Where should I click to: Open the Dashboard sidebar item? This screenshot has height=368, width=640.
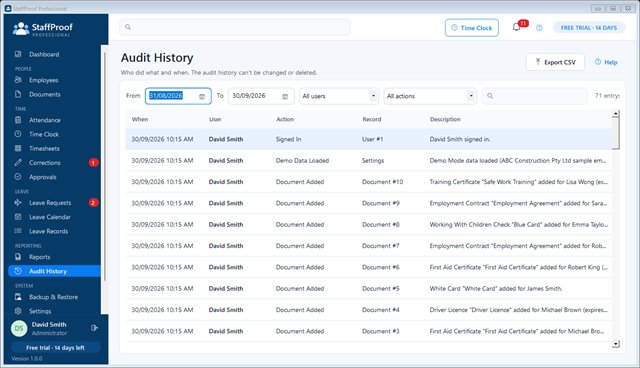click(x=44, y=54)
